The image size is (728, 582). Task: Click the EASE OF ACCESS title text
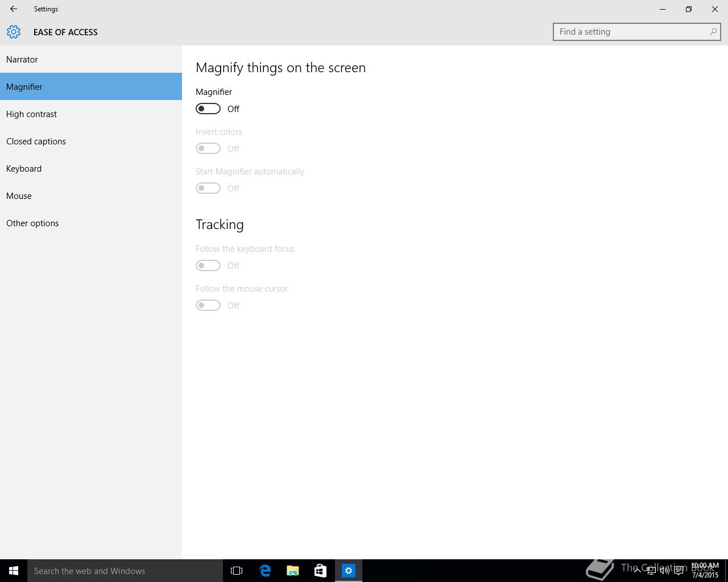tap(65, 32)
